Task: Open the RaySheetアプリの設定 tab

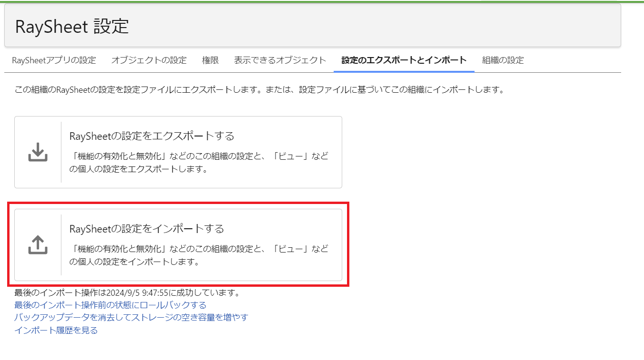Action: 54,60
